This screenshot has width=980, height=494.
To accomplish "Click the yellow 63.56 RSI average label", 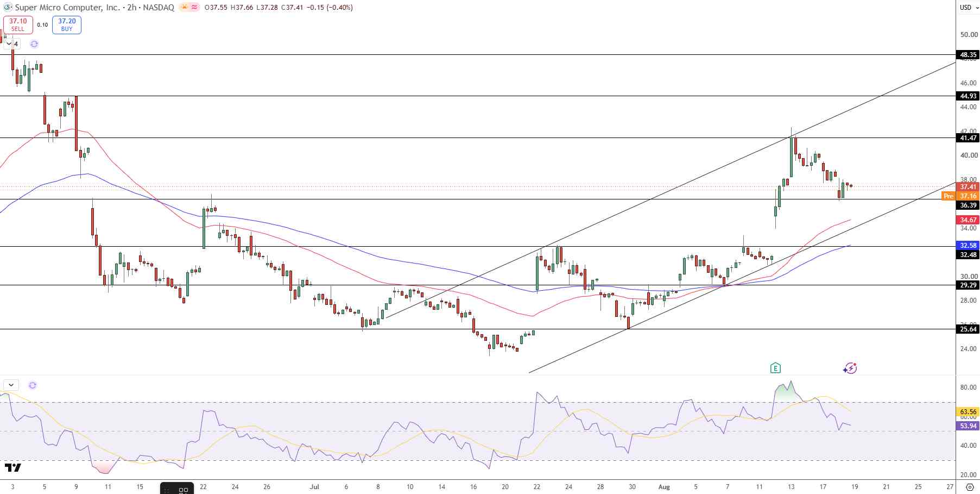I will click(968, 412).
